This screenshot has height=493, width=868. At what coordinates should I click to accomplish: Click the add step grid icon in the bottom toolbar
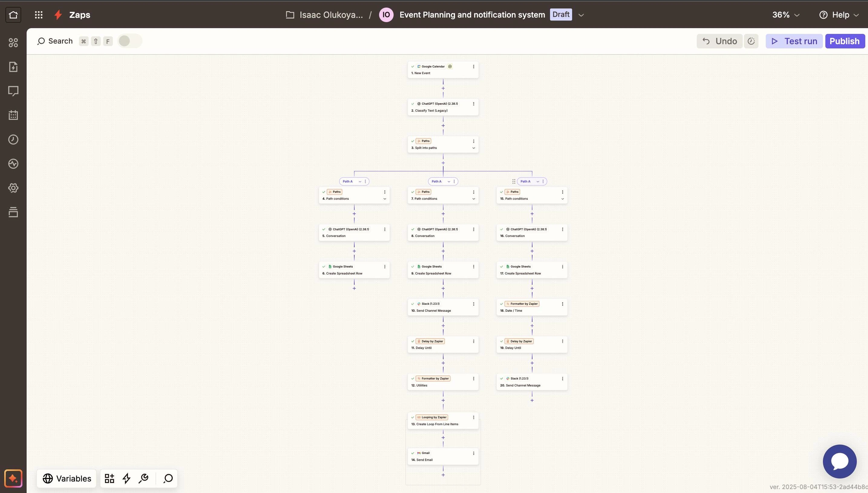pos(109,478)
